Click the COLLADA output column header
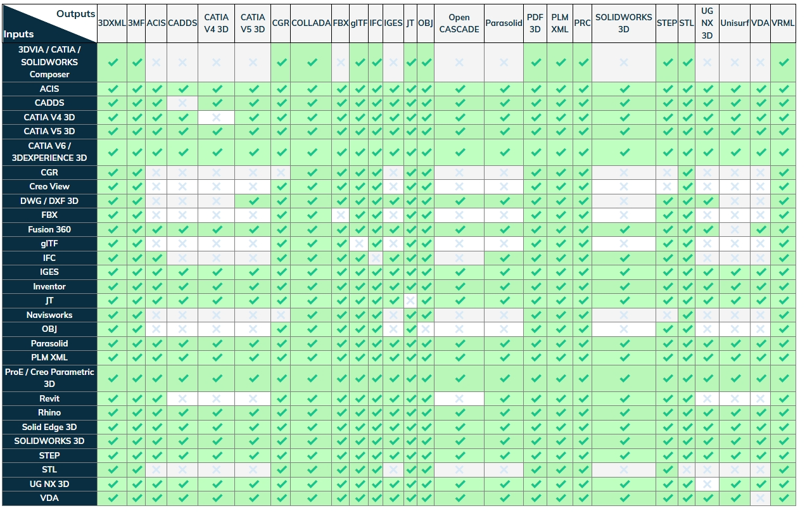Screen dimensions: 812x513 (x=312, y=23)
